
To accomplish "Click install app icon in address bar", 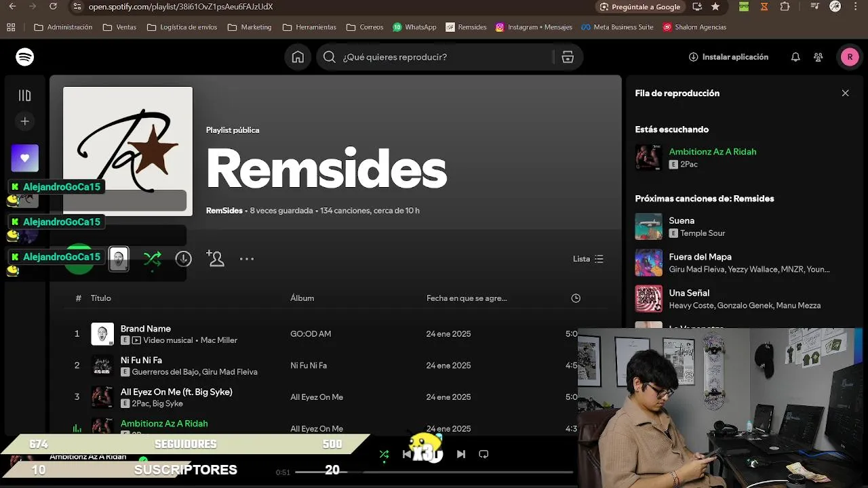I will (x=697, y=7).
